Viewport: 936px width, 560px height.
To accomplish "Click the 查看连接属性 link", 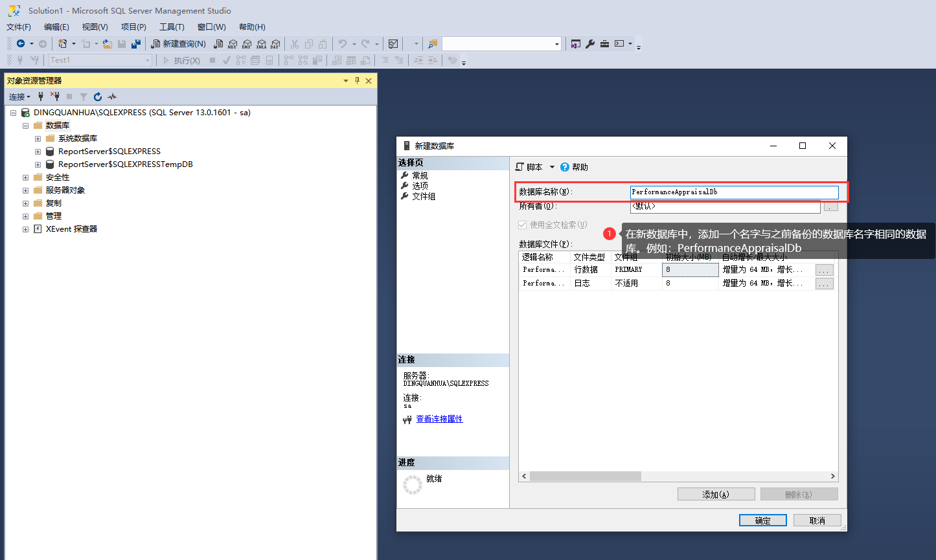I will 440,419.
